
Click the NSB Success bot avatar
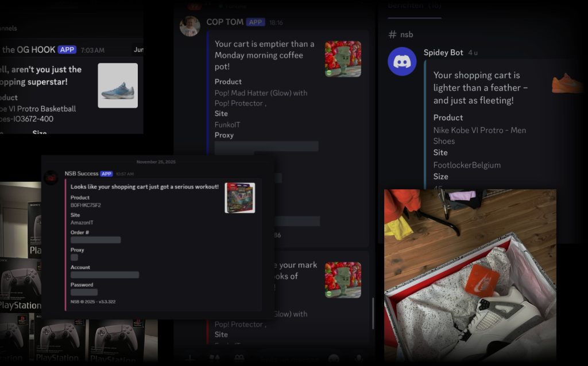click(x=52, y=177)
